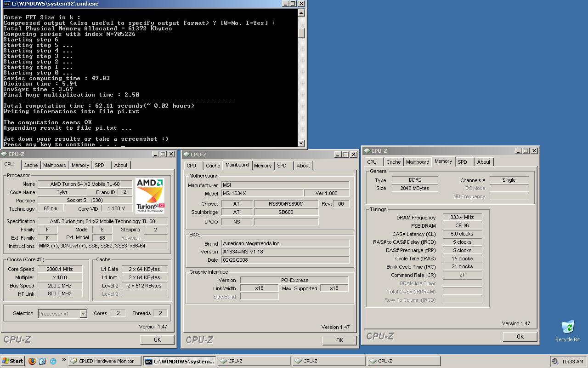This screenshot has width=588, height=368.
Task: Open CPU tab in the CPU-Z Memory window
Action: [372, 162]
